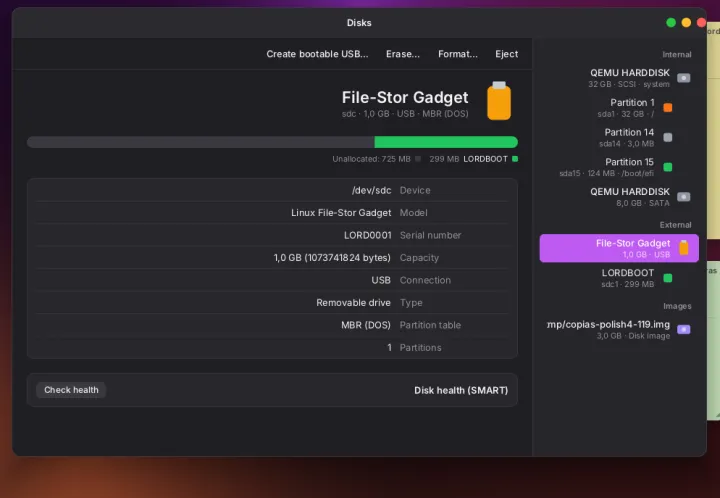Click the External section header

[675, 224]
